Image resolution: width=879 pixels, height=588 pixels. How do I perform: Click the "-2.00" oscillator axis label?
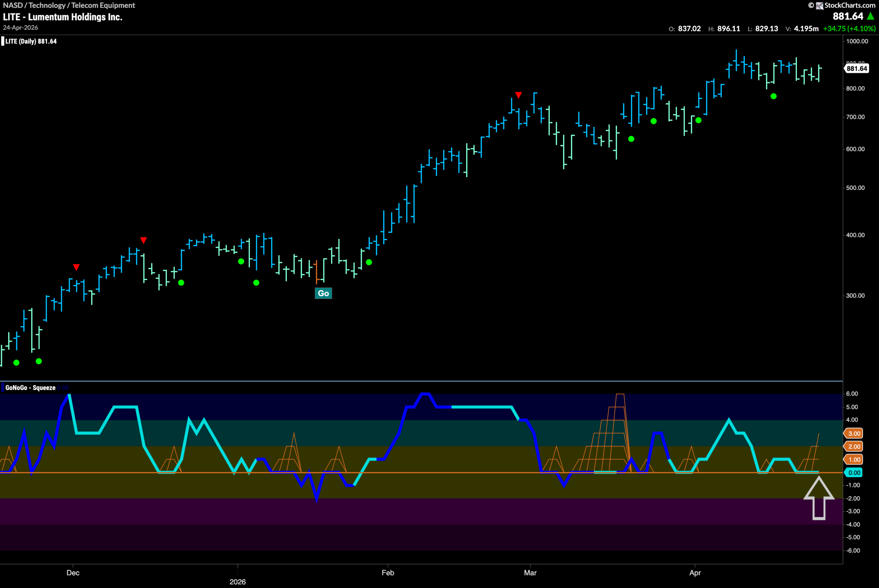853,498
